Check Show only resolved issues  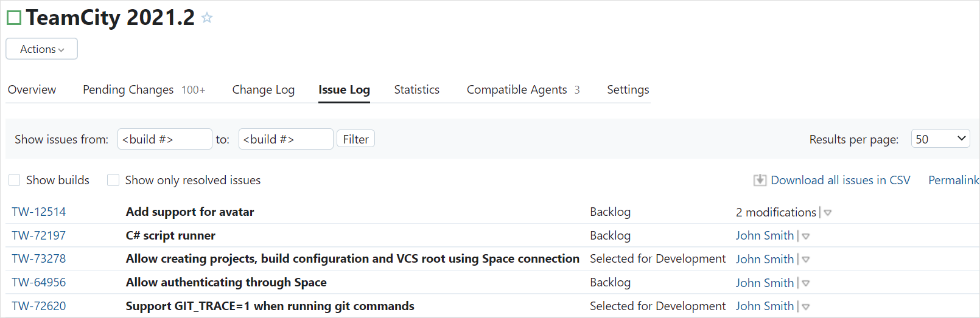coord(113,180)
